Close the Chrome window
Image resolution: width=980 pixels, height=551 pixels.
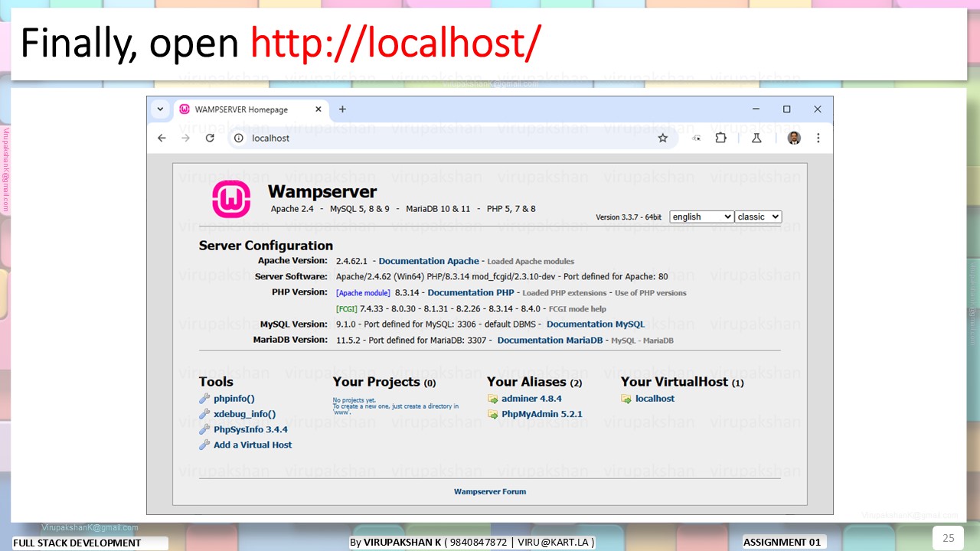817,109
